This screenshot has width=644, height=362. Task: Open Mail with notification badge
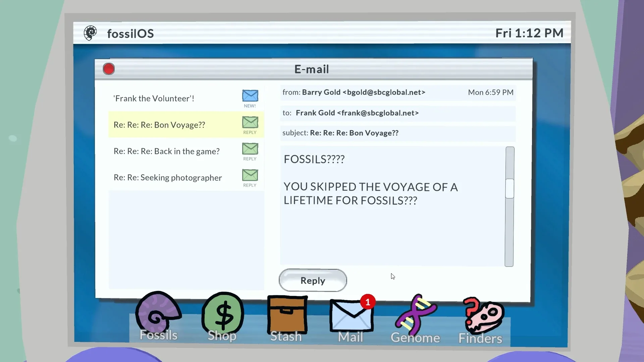point(351,317)
